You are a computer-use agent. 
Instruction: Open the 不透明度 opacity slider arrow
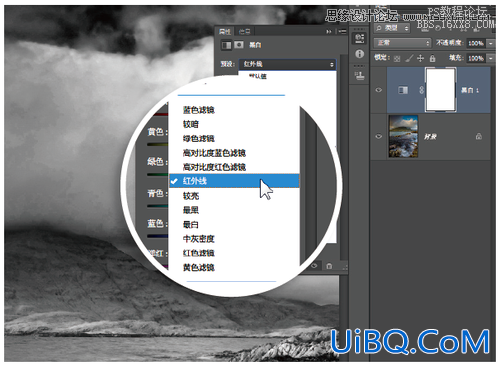point(491,43)
